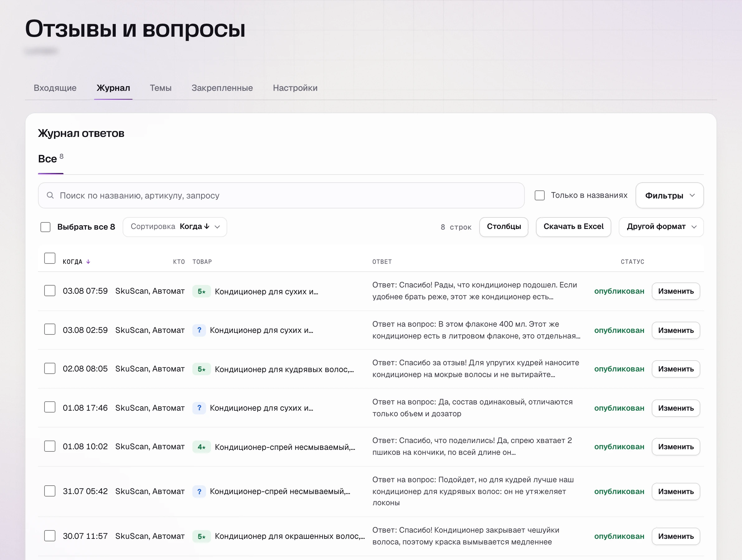Screen dimensions: 742x560
Task: Click the question badge on 01.08 17:46 row
Action: (199, 408)
